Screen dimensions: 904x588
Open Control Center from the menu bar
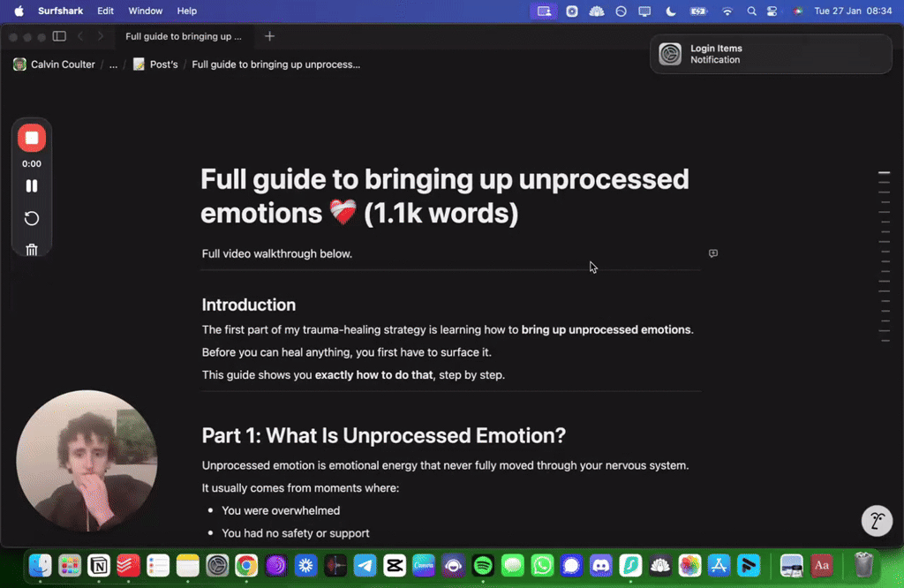click(772, 11)
